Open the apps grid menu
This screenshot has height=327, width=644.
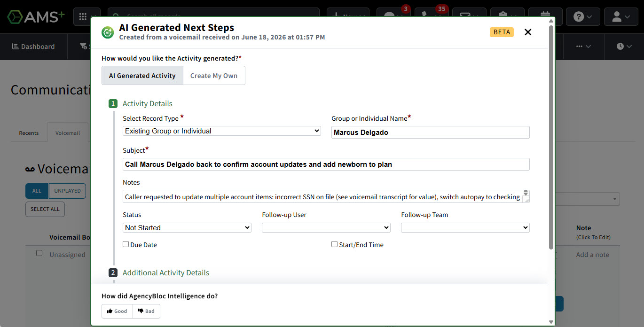coord(86,17)
